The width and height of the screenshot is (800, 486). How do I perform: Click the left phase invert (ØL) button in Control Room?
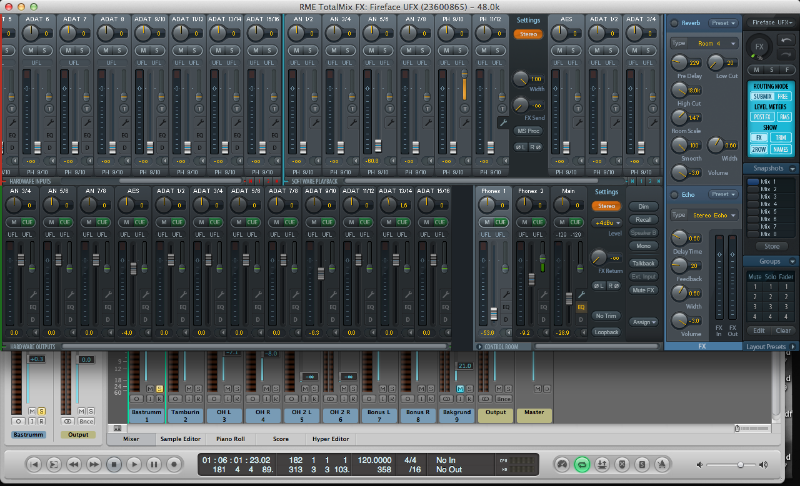point(598,286)
